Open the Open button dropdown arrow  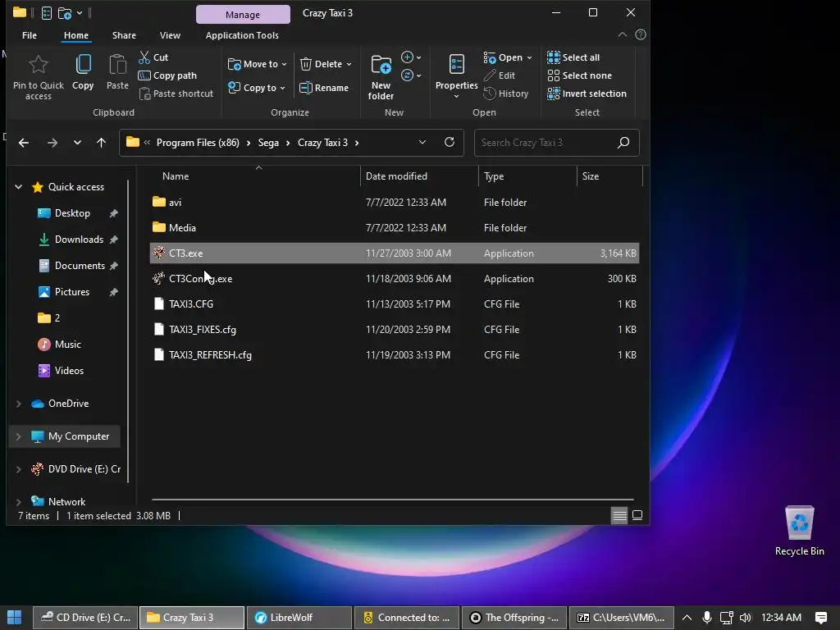(529, 57)
